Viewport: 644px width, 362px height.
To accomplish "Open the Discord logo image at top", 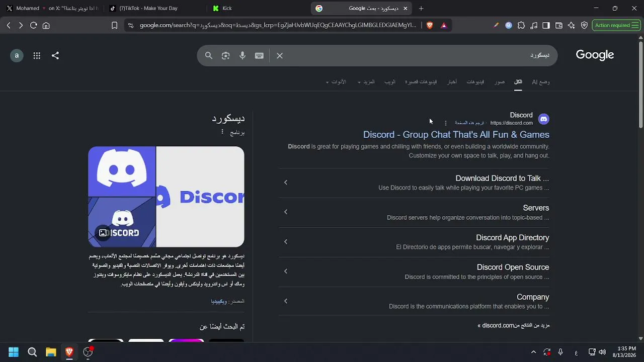I will [122, 171].
